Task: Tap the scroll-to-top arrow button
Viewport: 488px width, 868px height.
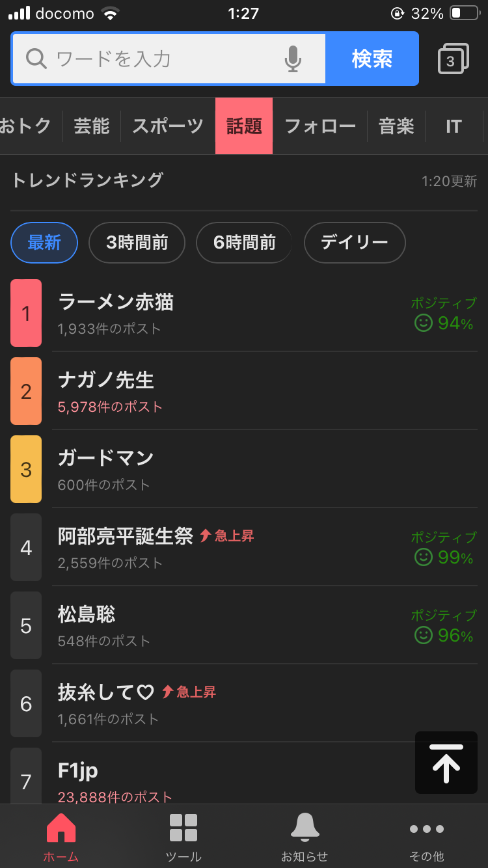Action: (x=446, y=763)
